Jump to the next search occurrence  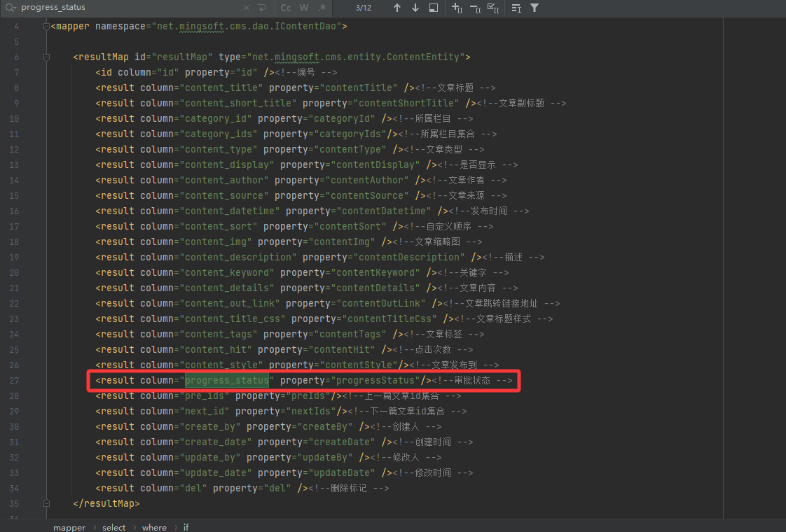point(415,8)
